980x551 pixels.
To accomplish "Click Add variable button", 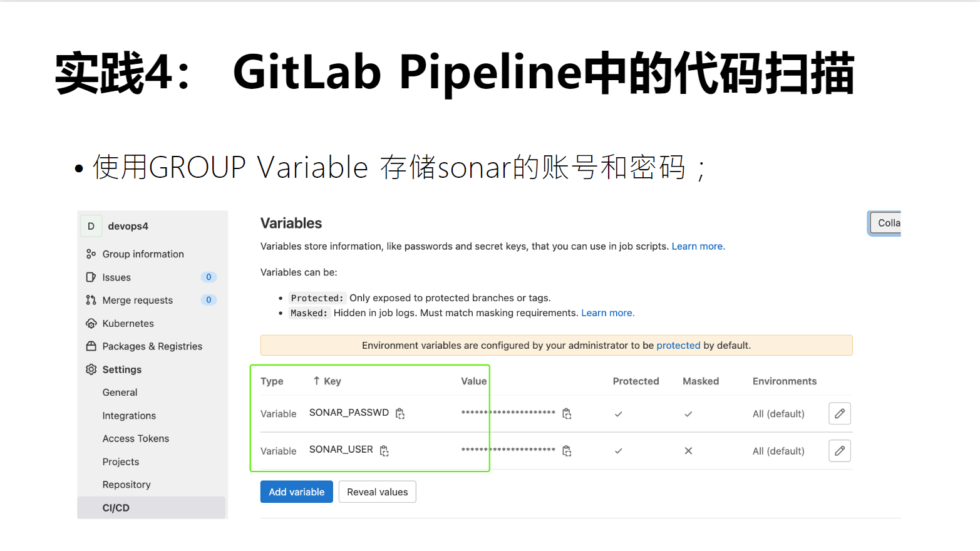I will point(297,492).
